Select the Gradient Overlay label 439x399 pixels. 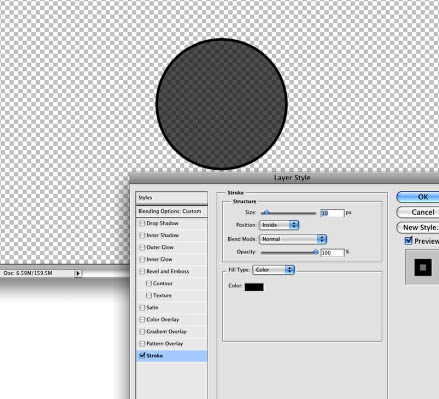tap(166, 332)
